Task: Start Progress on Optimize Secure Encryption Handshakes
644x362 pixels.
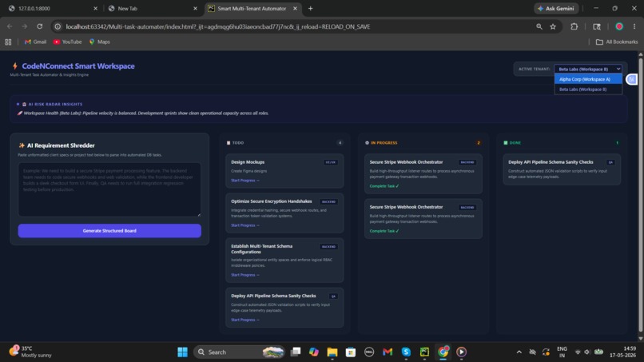Action: point(244,225)
